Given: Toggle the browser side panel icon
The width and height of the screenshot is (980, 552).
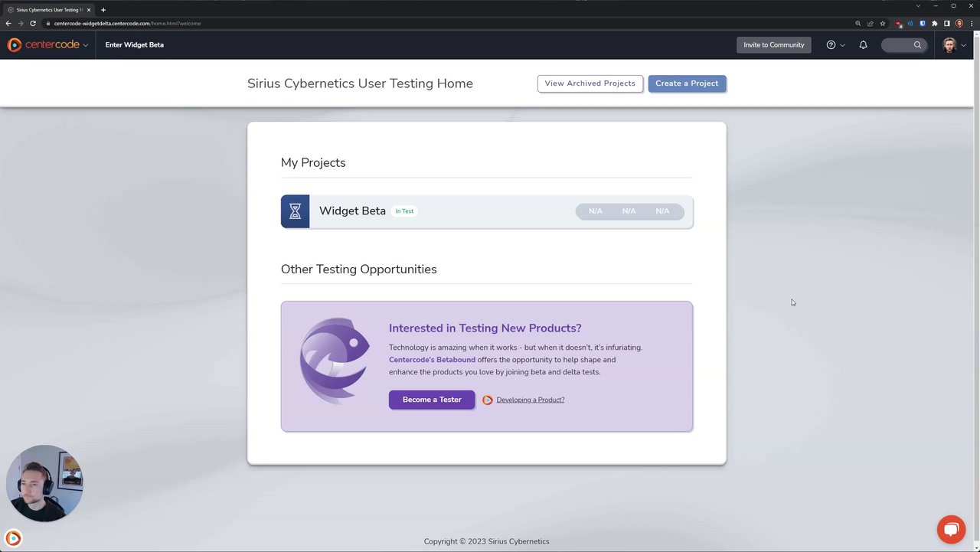Looking at the screenshot, I should (947, 24).
